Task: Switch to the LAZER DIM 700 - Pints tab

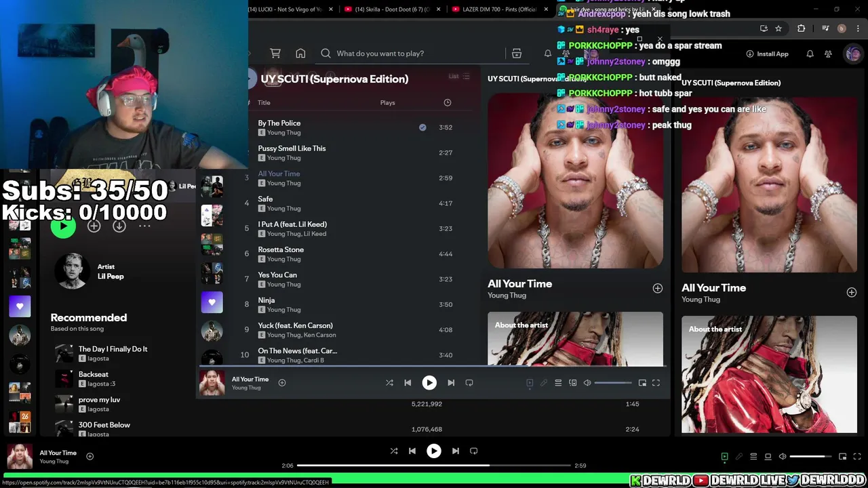Action: (500, 9)
